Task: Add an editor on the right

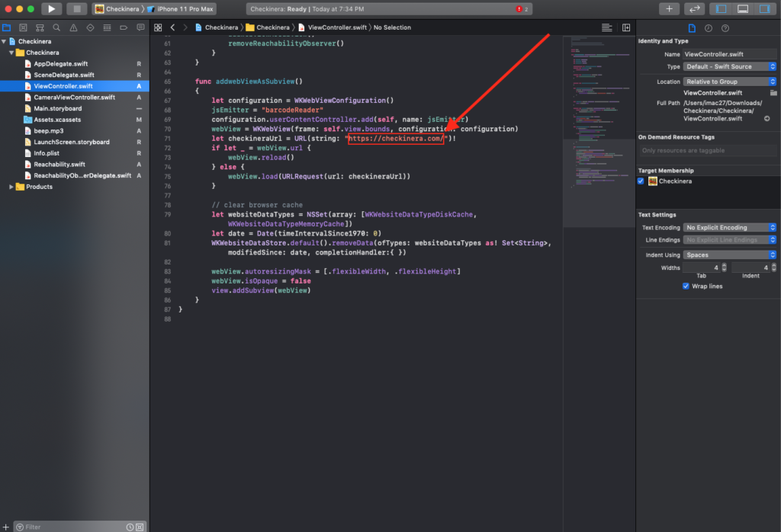Action: tap(626, 28)
